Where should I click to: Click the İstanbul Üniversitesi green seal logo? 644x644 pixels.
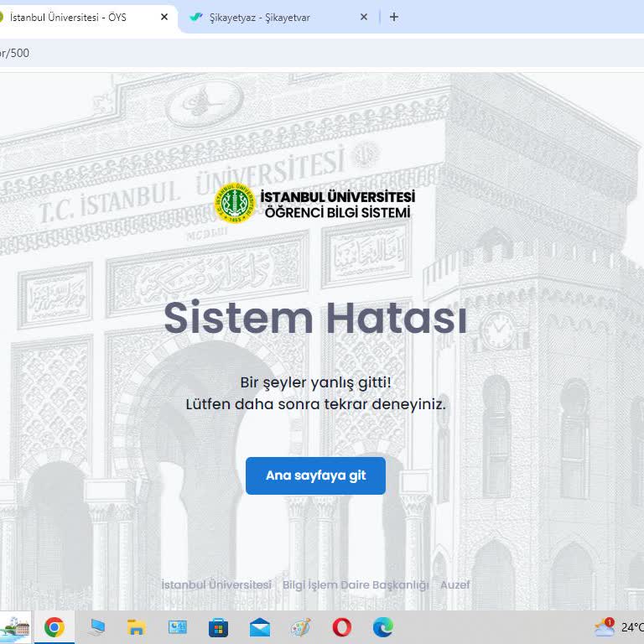point(235,203)
